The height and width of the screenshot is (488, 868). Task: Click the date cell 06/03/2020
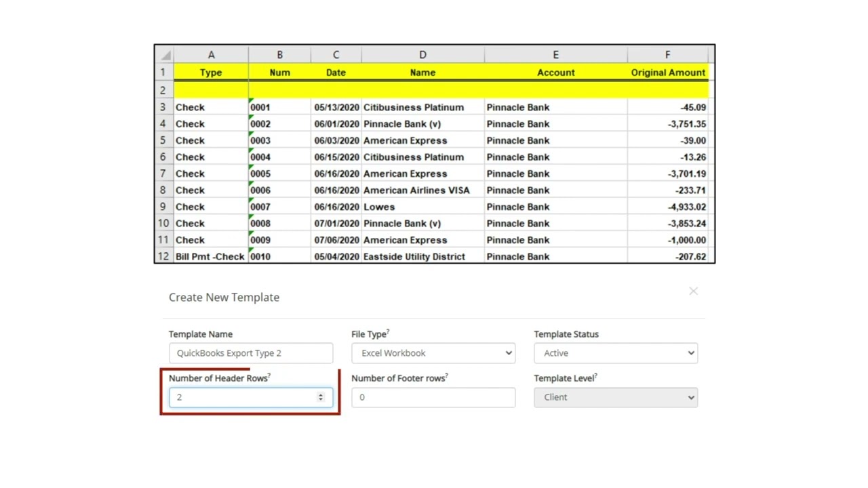(x=336, y=140)
